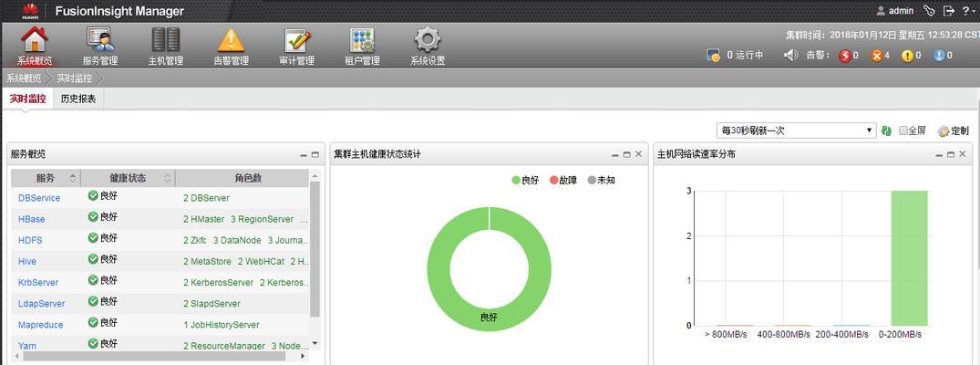Close the 主机网络读速率分布 panel
The image size is (980, 365).
coord(962,154)
